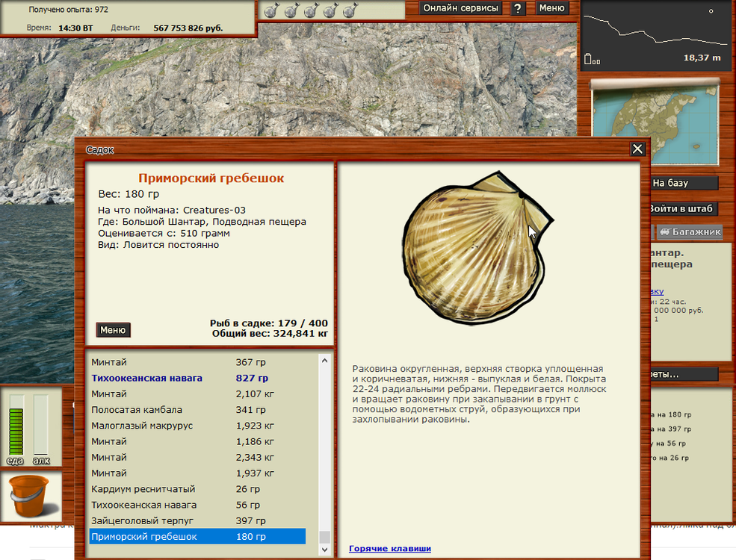Select Малоглазый макрурус in fish list
The width and height of the screenshot is (736, 560).
[142, 426]
